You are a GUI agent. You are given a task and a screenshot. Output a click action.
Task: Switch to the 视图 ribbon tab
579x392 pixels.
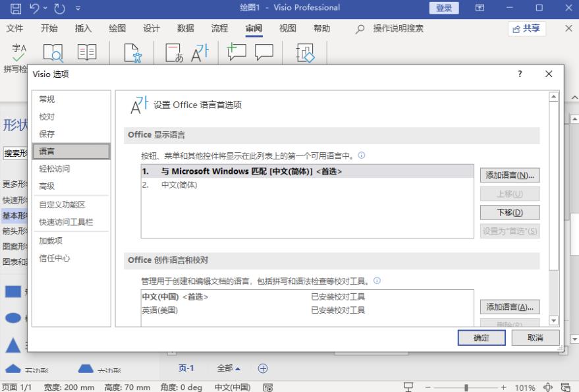tap(288, 28)
